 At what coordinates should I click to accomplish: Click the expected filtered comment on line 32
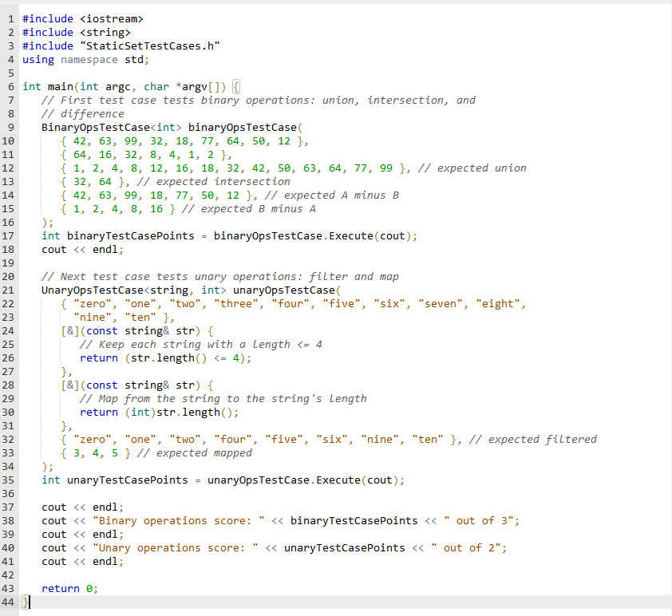(x=537, y=439)
